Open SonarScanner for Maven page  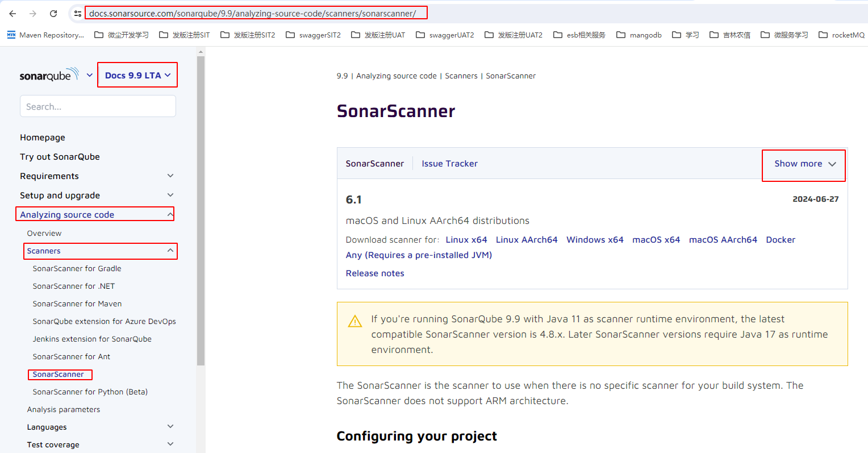77,304
